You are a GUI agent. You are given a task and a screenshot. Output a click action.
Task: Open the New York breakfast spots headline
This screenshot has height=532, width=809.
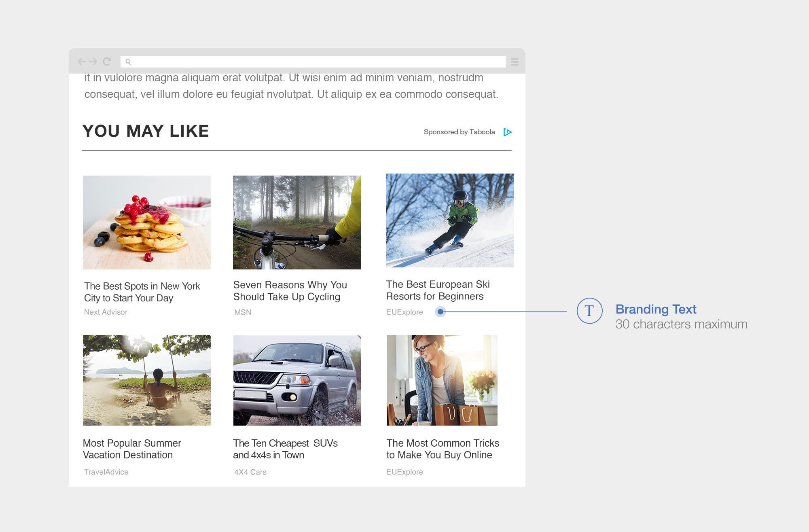coord(142,292)
